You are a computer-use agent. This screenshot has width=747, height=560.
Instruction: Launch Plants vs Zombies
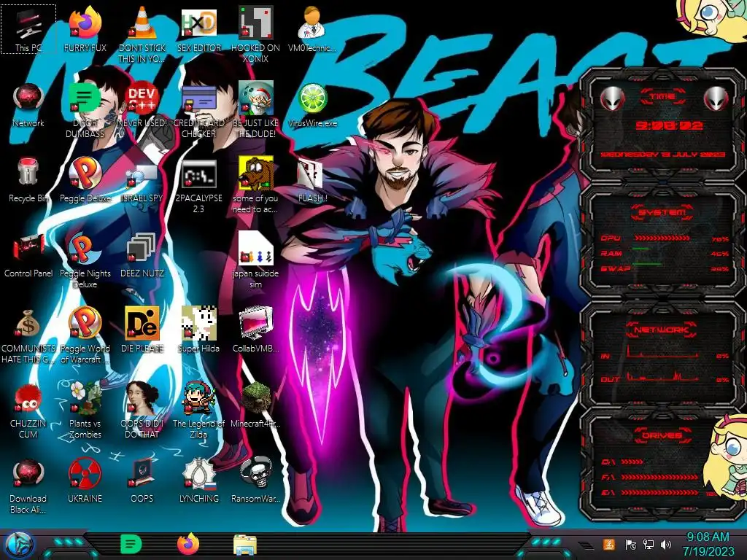[x=85, y=411]
